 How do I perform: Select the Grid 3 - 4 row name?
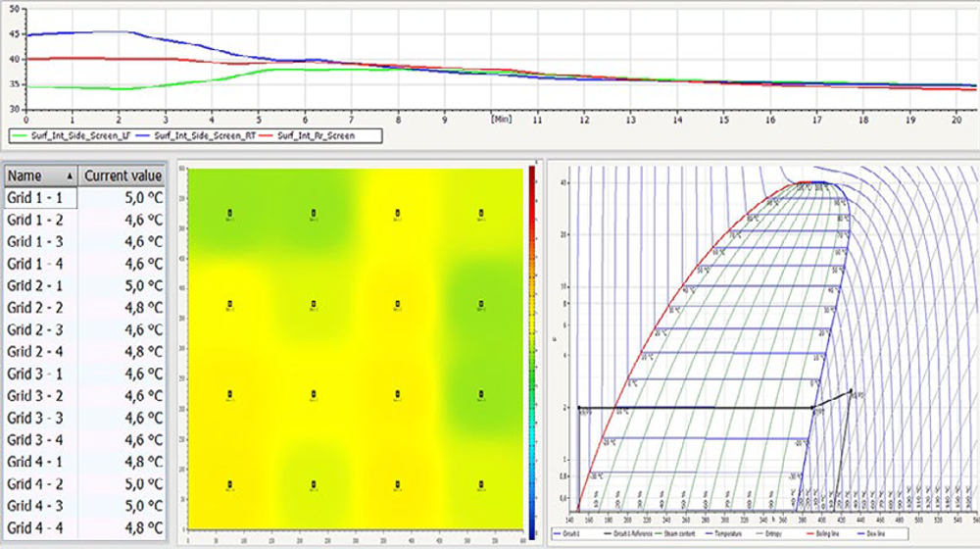35,440
